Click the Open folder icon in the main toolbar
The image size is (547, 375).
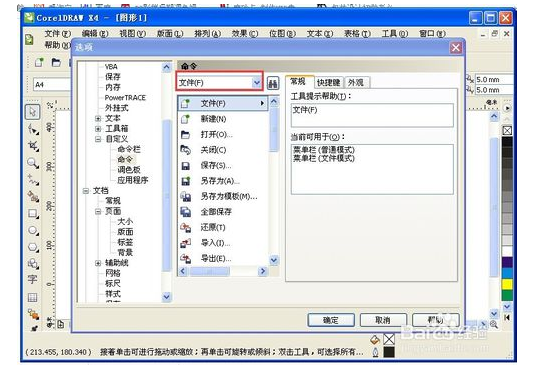click(x=56, y=62)
